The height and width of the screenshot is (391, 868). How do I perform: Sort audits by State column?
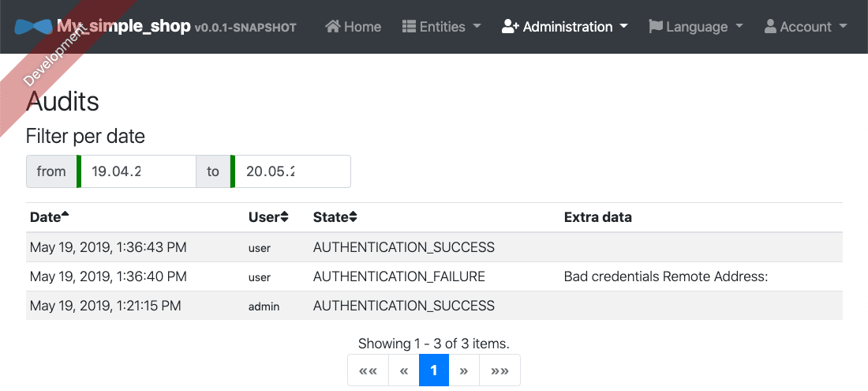[x=335, y=217]
